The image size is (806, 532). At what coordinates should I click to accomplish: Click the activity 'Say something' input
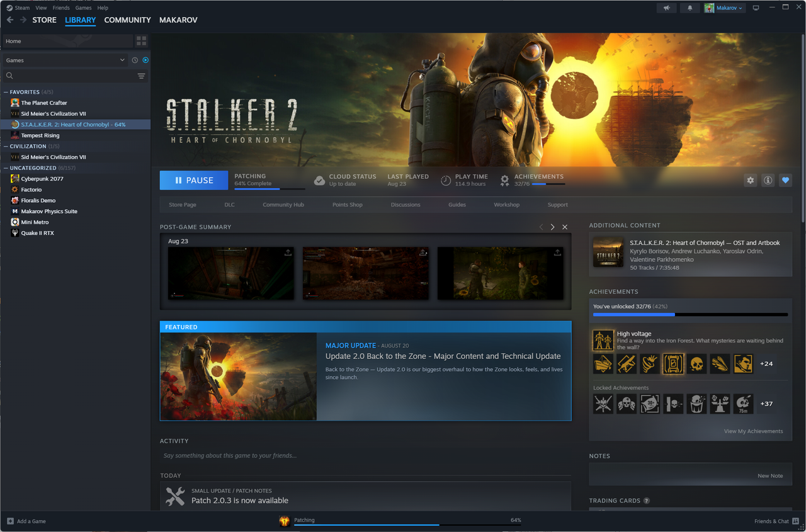(x=365, y=456)
